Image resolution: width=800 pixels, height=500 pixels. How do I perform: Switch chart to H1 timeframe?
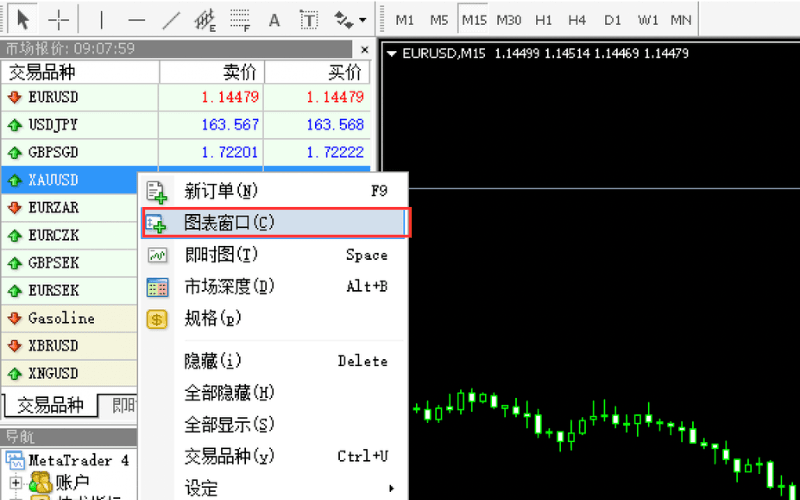pos(543,20)
